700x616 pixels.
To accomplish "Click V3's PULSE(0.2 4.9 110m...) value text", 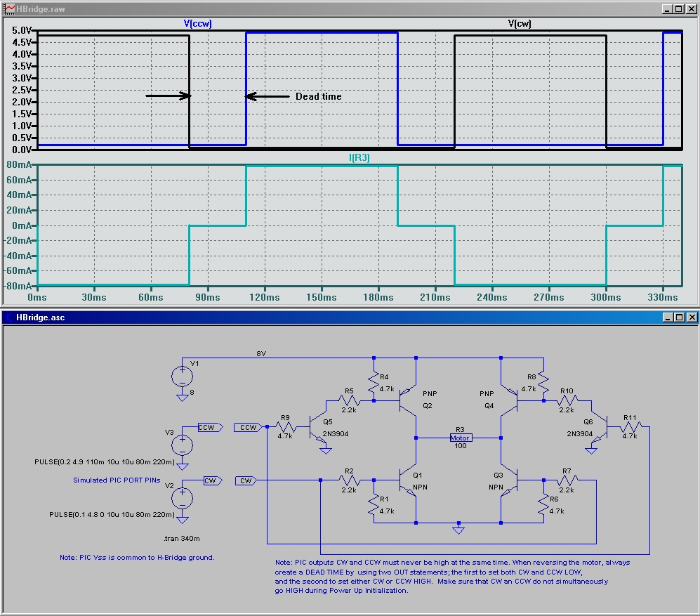I will (x=105, y=461).
